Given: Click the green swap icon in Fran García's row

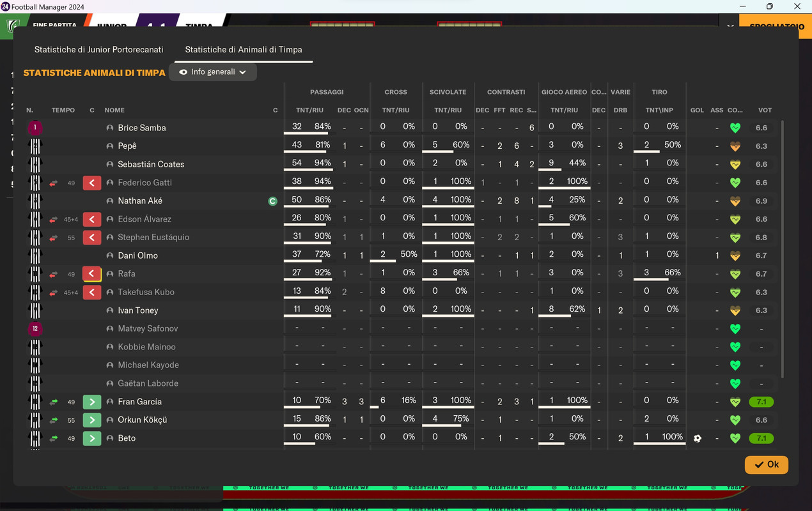Looking at the screenshot, I should coord(54,402).
